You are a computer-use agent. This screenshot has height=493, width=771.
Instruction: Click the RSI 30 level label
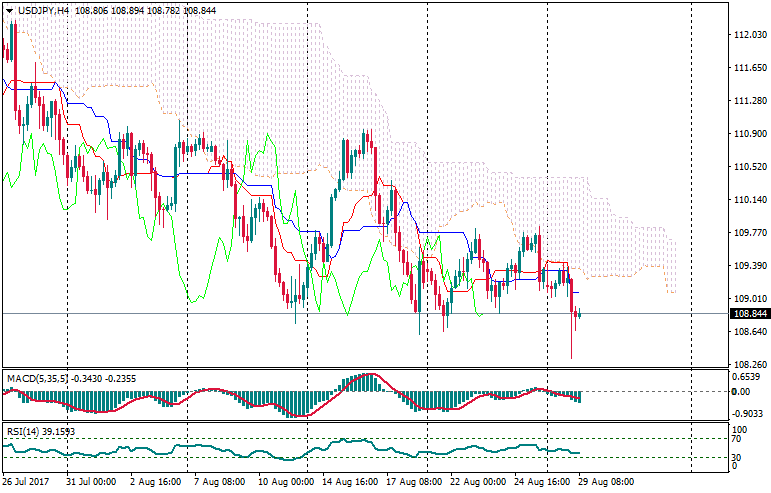click(x=738, y=458)
